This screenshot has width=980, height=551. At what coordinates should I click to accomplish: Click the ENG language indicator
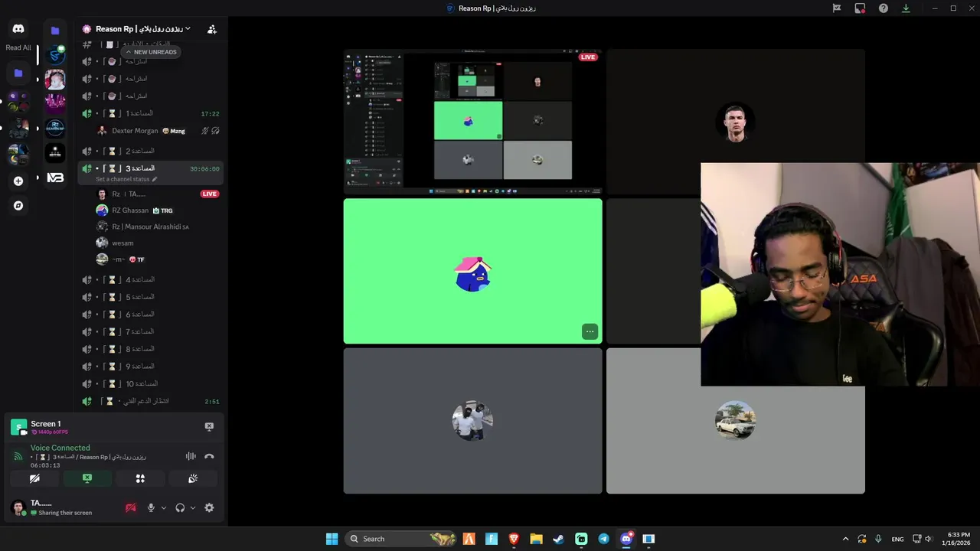[x=897, y=539]
